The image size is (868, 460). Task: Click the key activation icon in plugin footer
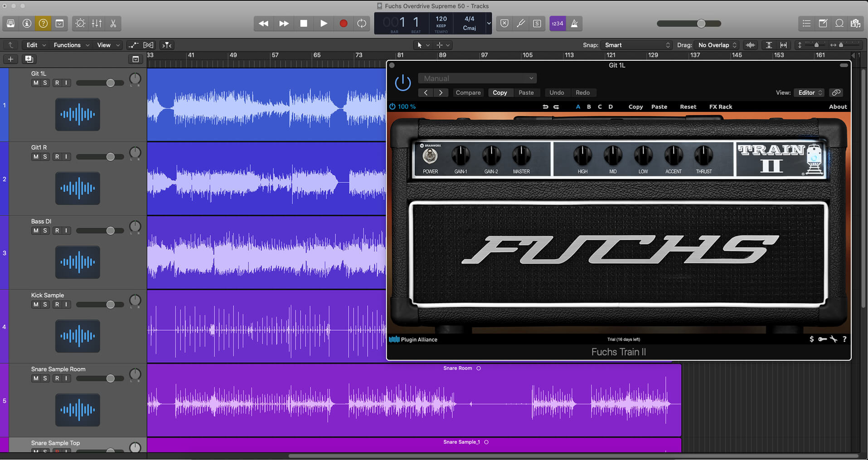coord(822,339)
